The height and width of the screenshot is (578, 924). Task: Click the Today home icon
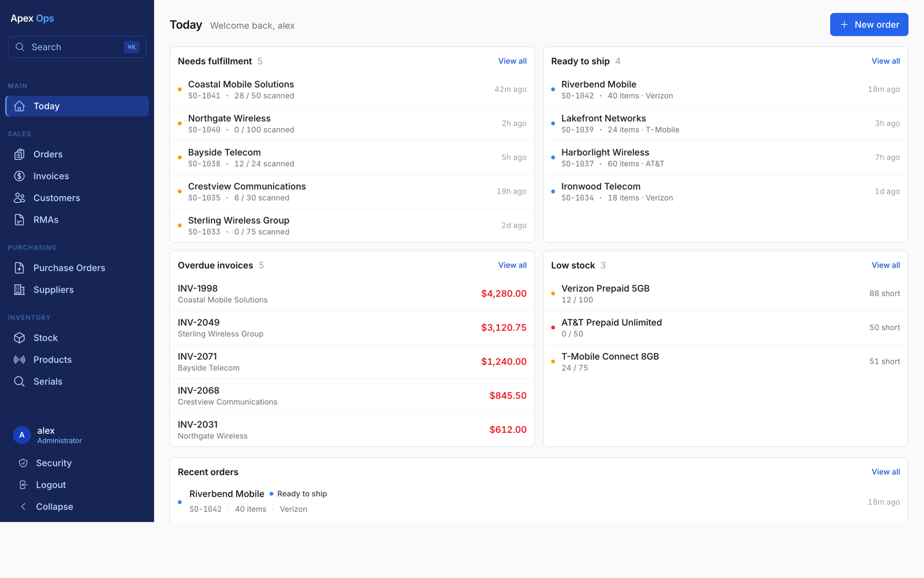[20, 106]
